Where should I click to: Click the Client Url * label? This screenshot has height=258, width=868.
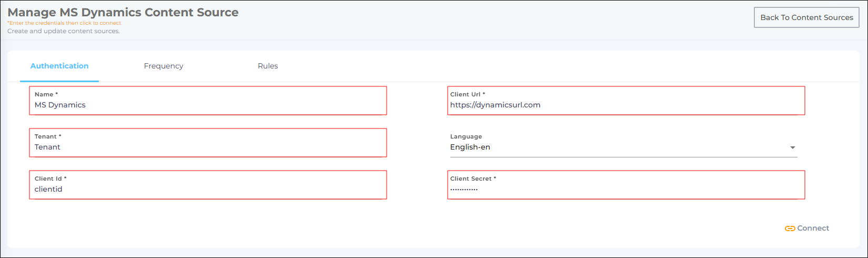pyautogui.click(x=468, y=94)
